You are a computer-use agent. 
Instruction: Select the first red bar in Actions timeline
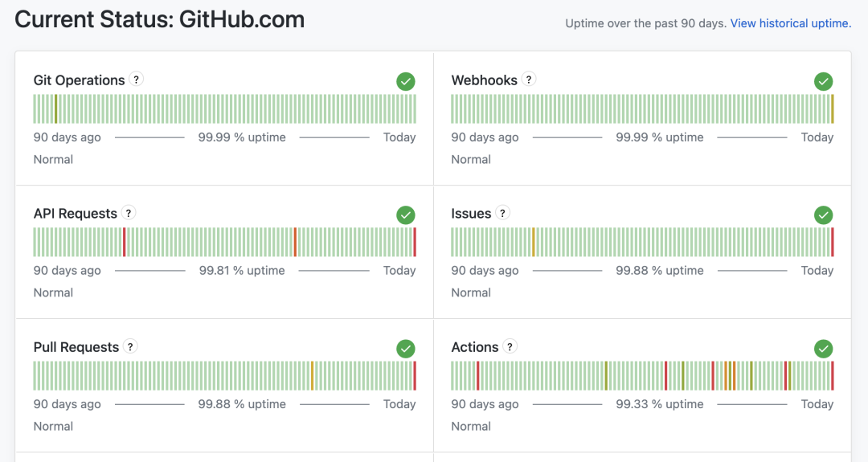coord(477,376)
